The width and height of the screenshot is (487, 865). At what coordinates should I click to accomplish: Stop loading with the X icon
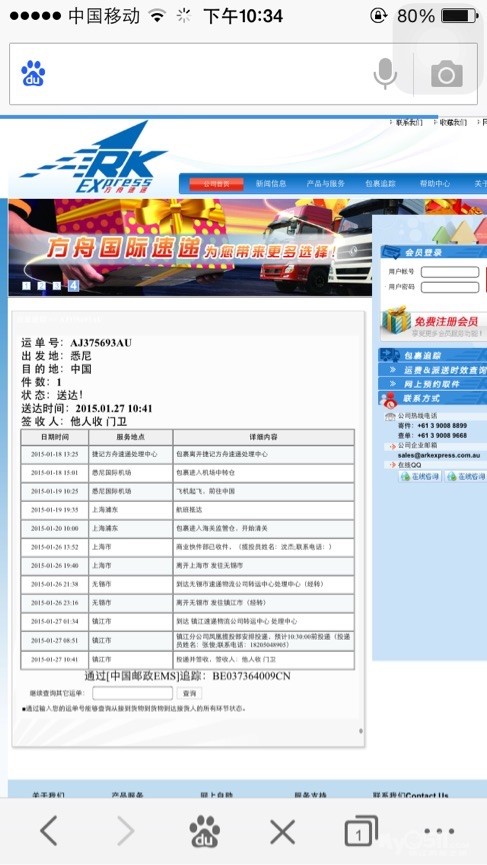point(282,831)
